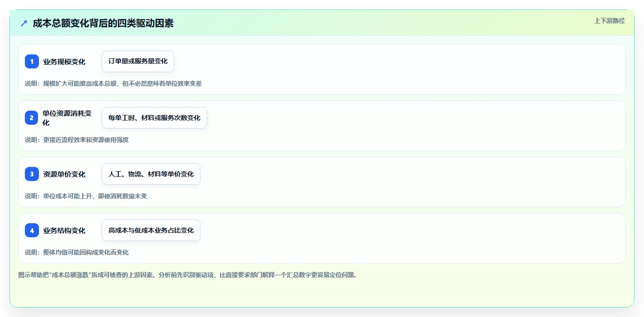Click the arrow icon beside the header title
This screenshot has height=317, width=644.
(24, 23)
